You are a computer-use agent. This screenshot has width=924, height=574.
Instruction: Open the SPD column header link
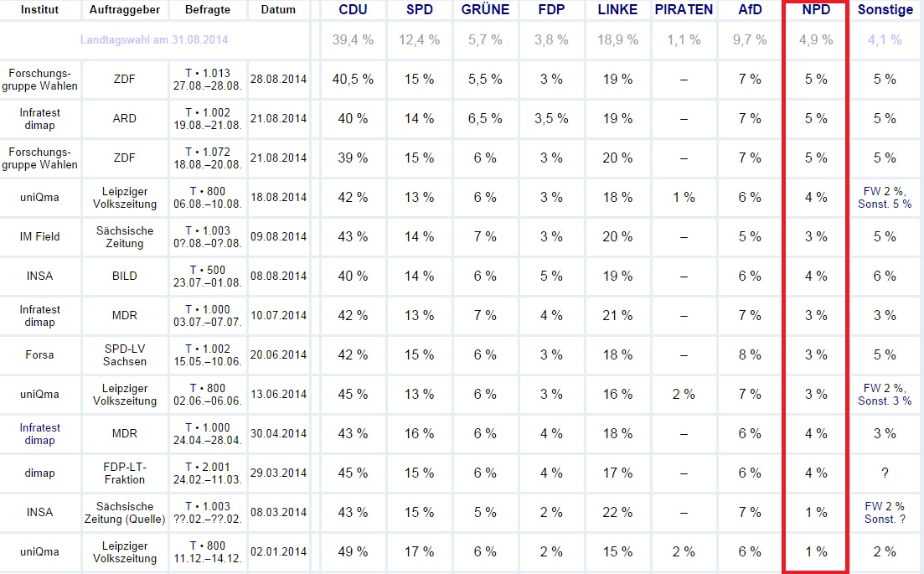point(419,10)
